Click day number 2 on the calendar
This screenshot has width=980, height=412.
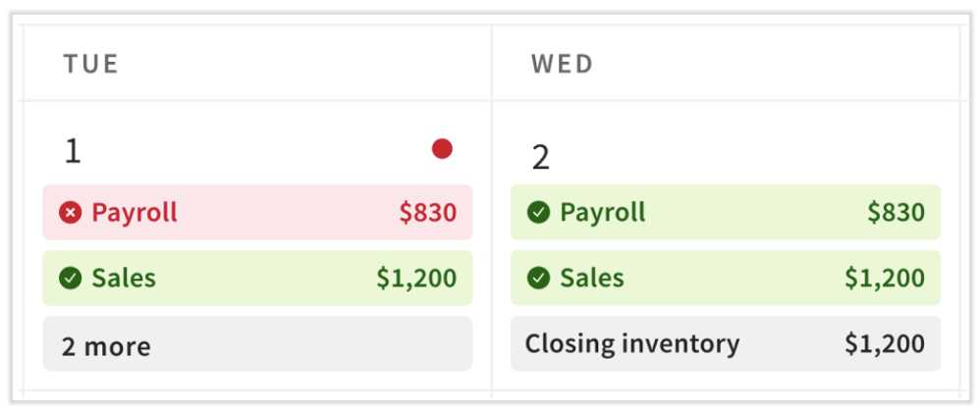[541, 157]
